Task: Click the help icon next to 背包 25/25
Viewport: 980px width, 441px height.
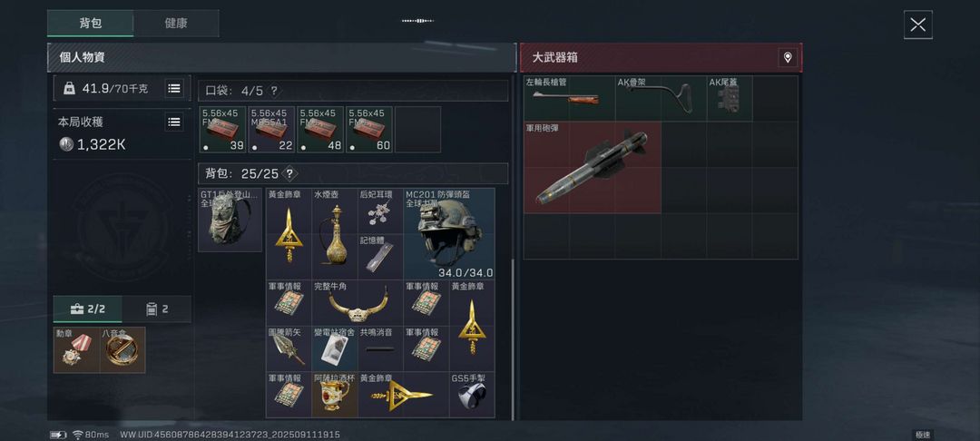Action: [289, 173]
